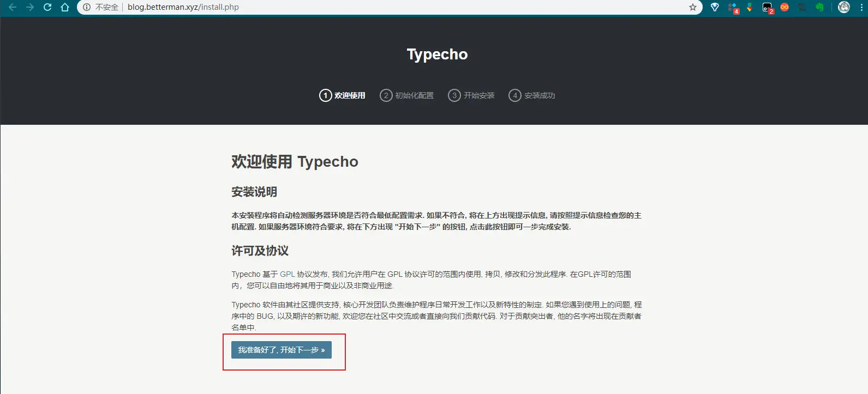
Task: Open the extension with red badge 4
Action: [x=733, y=8]
